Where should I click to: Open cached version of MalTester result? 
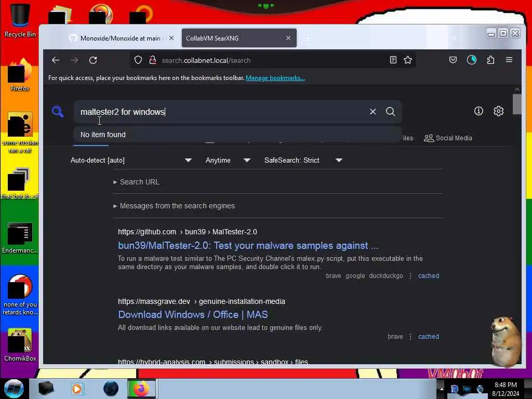429,276
